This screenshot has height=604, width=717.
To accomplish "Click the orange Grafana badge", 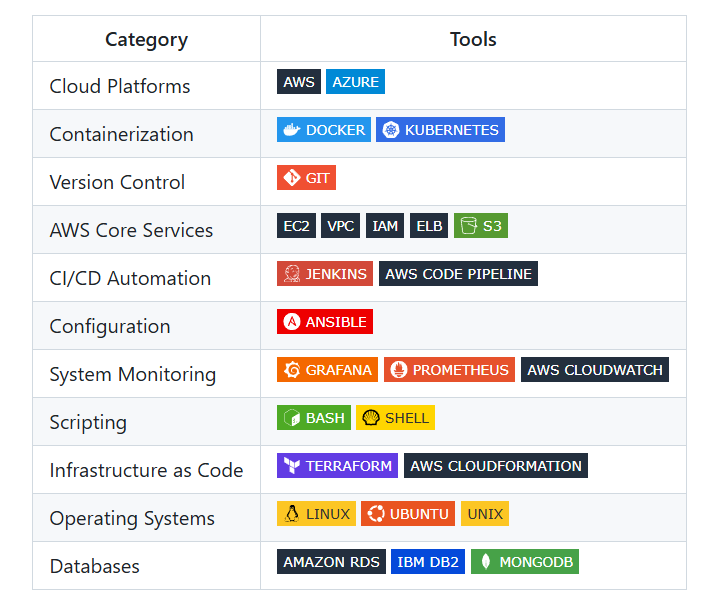I will tap(327, 370).
